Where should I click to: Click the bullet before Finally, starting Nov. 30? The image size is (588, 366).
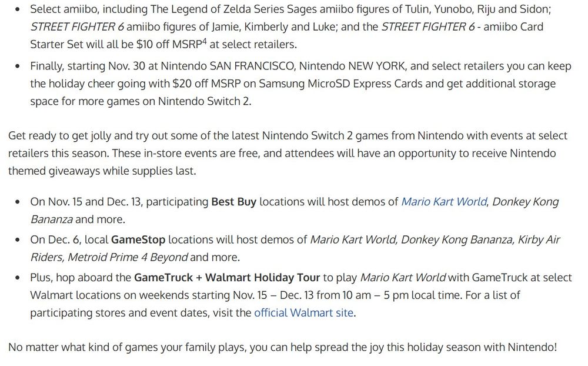18,66
